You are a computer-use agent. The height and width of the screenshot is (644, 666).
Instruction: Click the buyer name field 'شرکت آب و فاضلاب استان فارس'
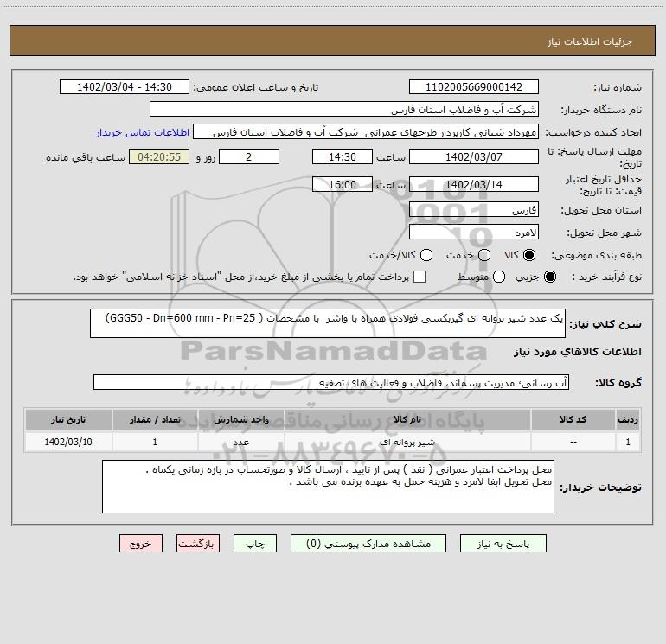tap(344, 109)
